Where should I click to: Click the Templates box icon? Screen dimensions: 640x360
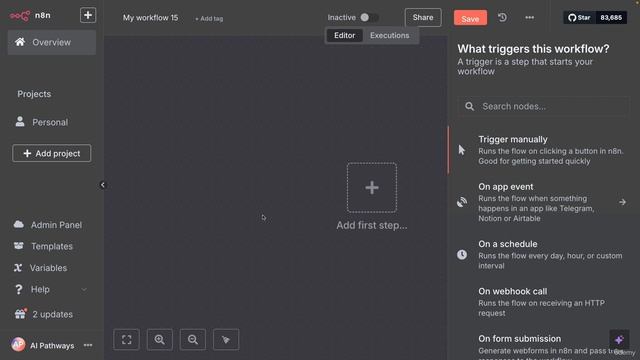(18, 246)
